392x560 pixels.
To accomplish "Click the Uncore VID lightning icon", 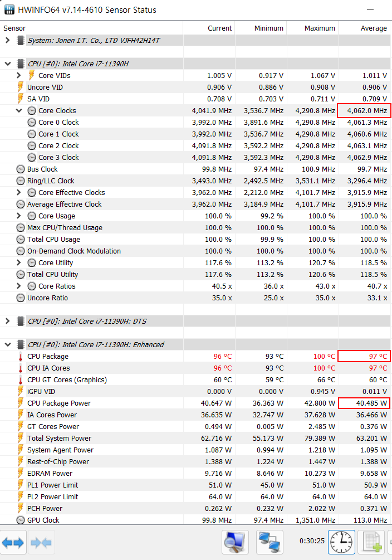I will pos(21,87).
